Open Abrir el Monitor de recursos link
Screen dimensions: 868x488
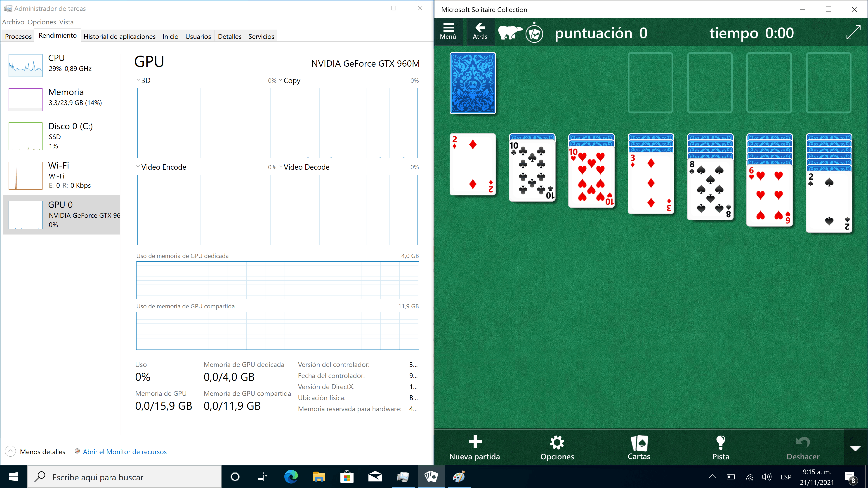[124, 452]
